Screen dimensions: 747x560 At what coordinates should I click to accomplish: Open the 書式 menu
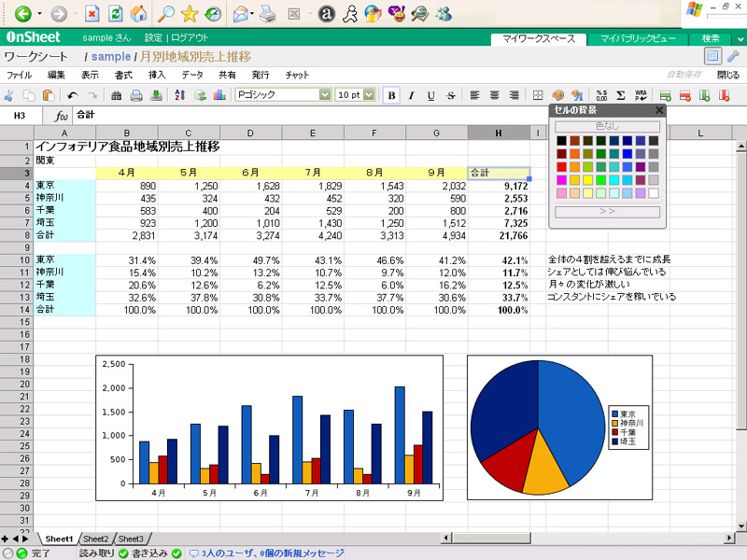tap(123, 76)
